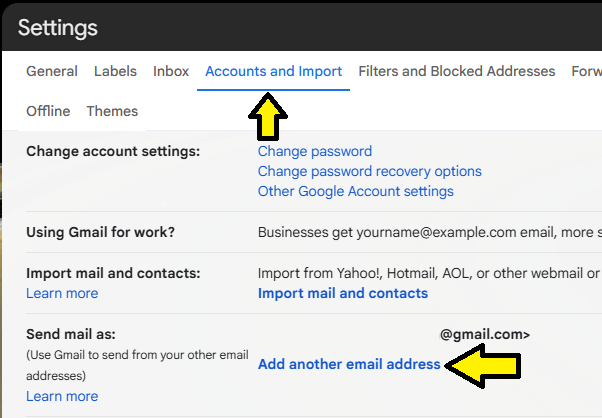Click the yellow arrow pointing at Add another email address
The width and height of the screenshot is (602, 418).
click(485, 365)
